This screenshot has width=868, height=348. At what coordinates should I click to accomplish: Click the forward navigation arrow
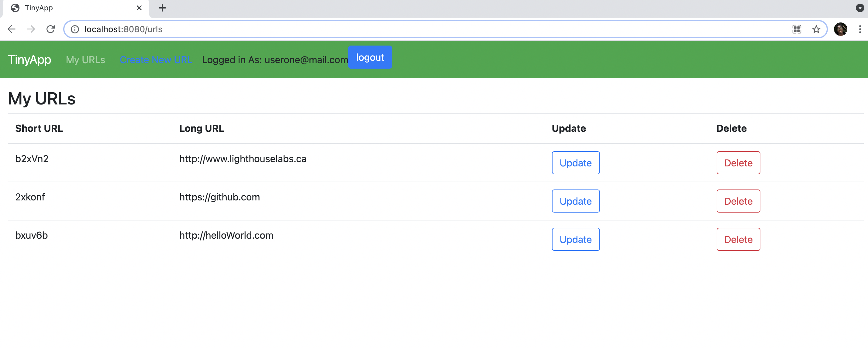pyautogui.click(x=31, y=29)
